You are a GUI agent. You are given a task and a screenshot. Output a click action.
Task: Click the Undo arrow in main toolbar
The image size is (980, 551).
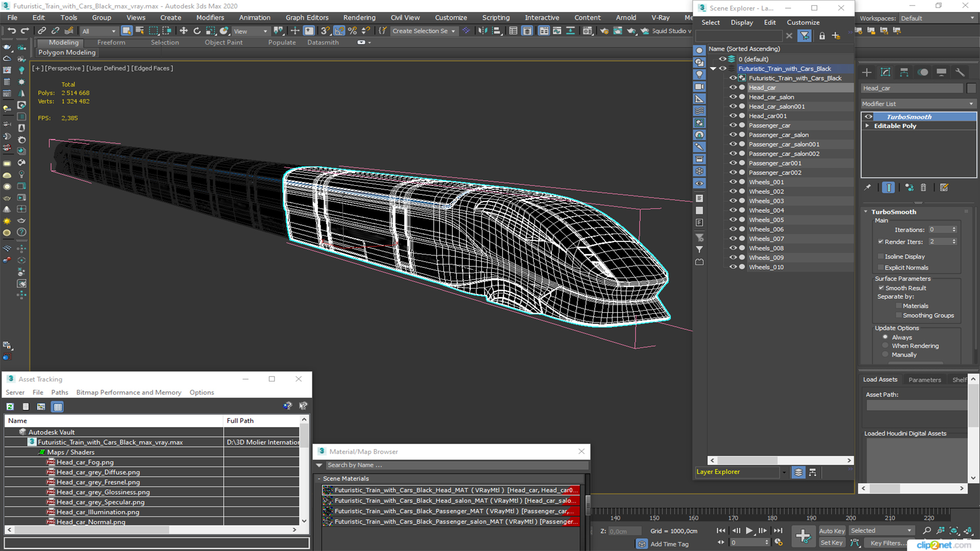point(11,31)
